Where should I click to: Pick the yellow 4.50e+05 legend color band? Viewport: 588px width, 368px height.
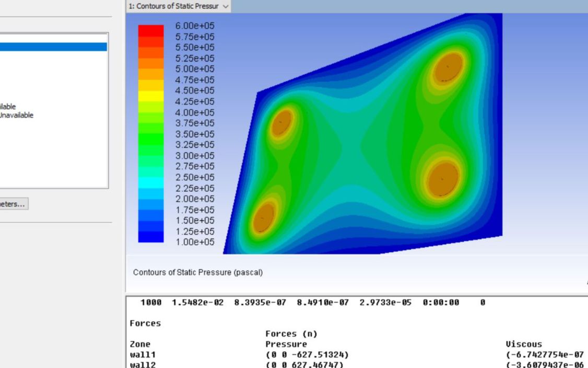tap(150, 96)
